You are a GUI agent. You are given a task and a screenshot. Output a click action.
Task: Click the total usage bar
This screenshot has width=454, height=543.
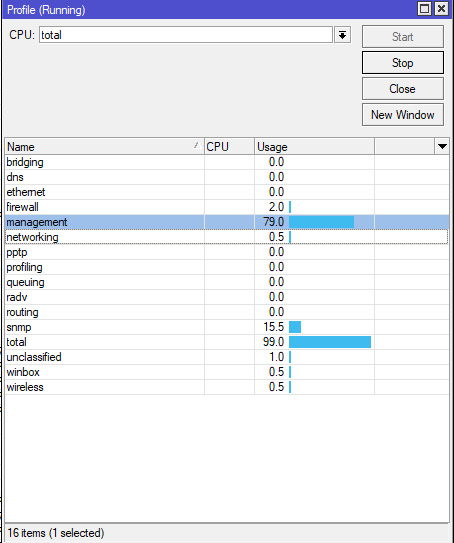pos(330,342)
